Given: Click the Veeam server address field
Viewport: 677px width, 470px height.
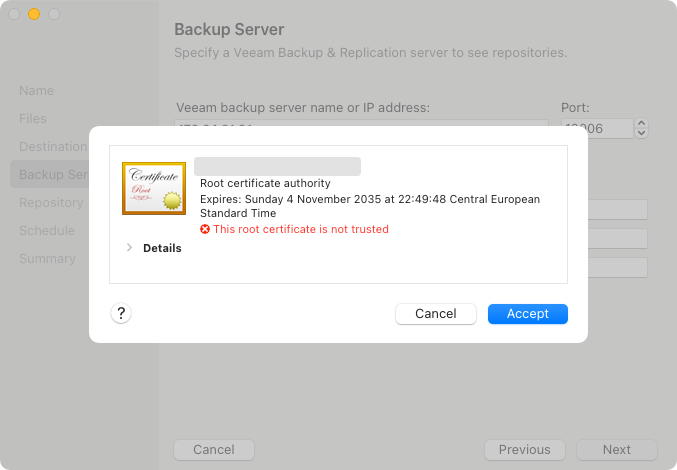Looking at the screenshot, I should click(x=362, y=123).
